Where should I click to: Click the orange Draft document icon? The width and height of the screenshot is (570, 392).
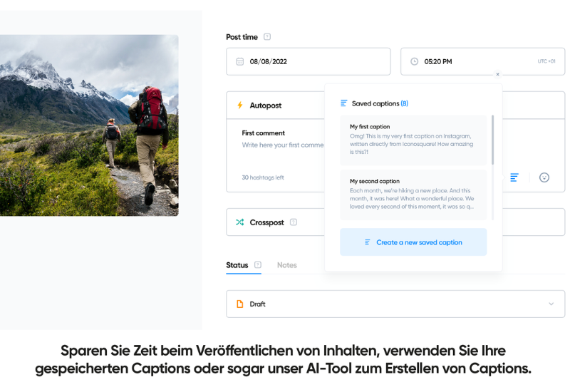coord(240,304)
